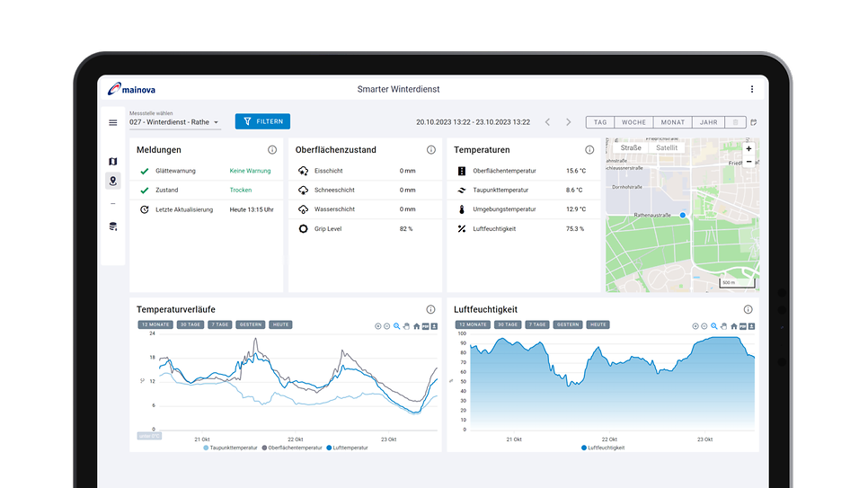Click the map view icon in the sidebar
Image resolution: width=868 pixels, height=488 pixels.
point(113,162)
